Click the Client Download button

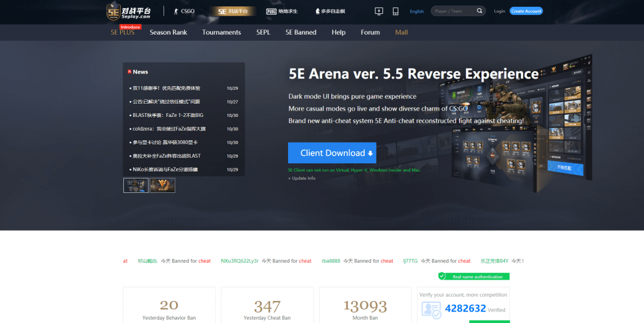pos(332,153)
